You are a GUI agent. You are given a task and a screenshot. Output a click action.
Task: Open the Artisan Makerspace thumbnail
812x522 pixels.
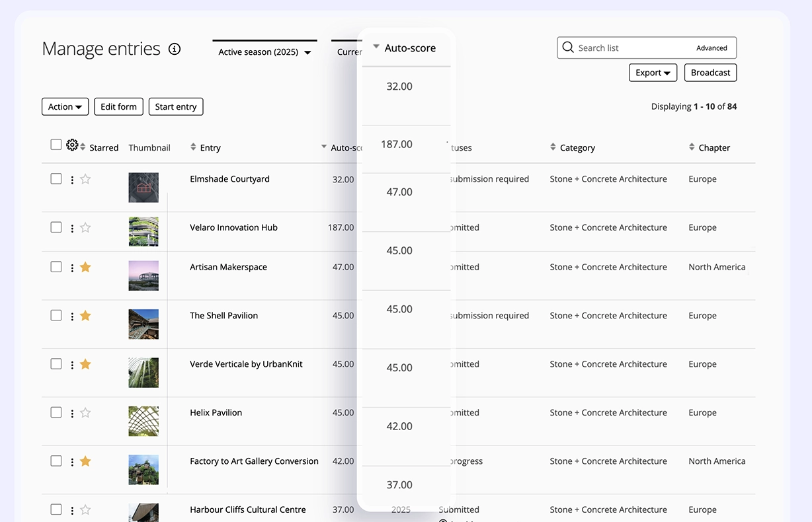143,276
